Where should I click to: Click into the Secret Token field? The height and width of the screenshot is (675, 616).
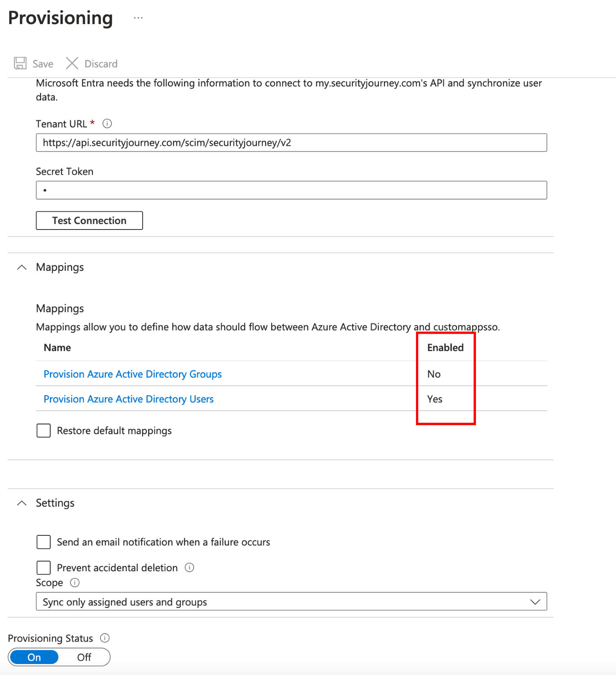point(292,190)
